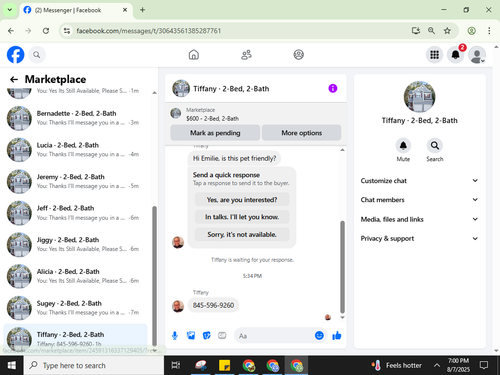
Task: Open the browser zoom magnifier icon
Action: tap(431, 31)
